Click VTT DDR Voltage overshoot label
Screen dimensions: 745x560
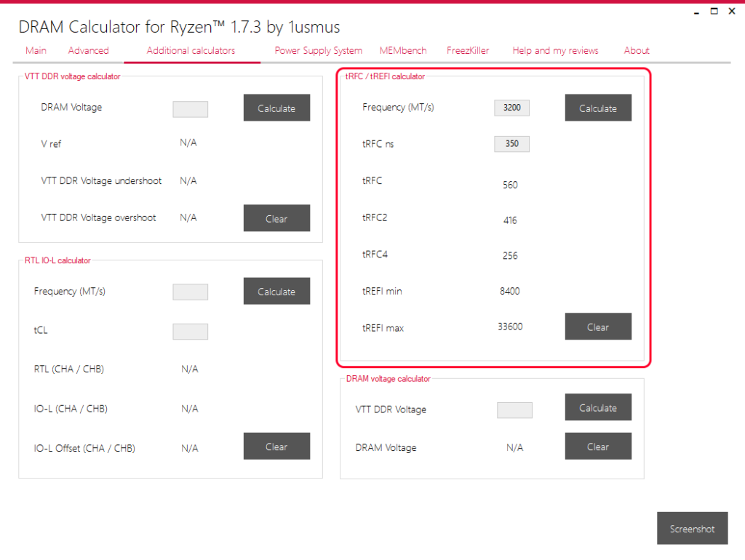pos(98,218)
